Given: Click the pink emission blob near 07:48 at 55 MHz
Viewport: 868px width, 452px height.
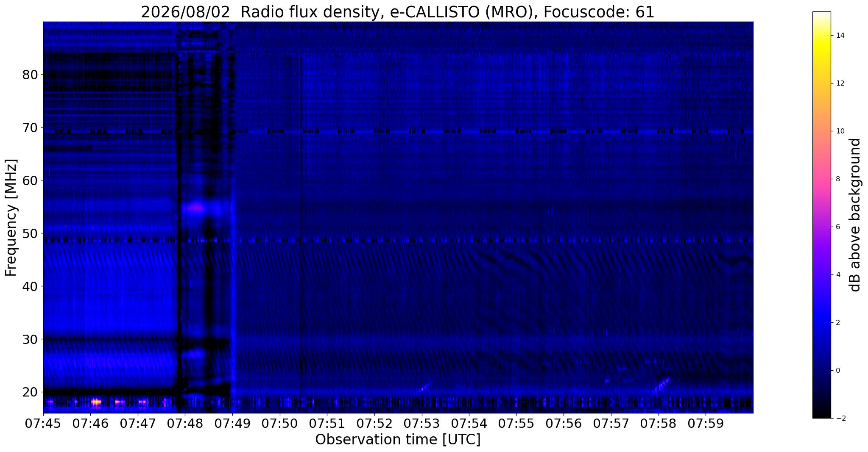Looking at the screenshot, I should pos(196,208).
